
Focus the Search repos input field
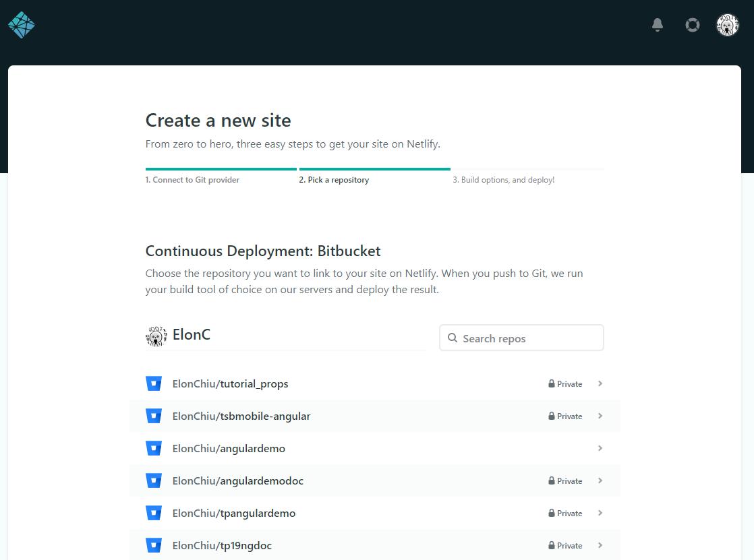(x=521, y=338)
